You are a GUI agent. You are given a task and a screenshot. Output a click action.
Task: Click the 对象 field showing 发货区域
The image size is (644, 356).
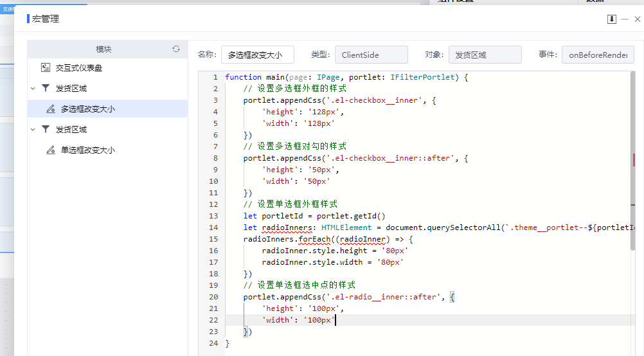click(x=485, y=55)
